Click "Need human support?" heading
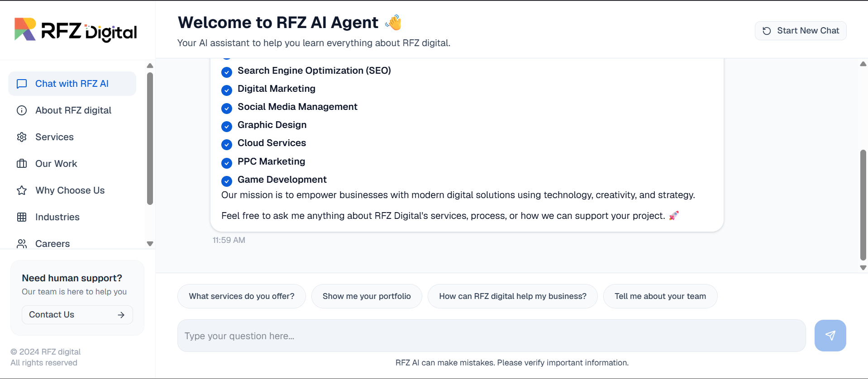Image resolution: width=868 pixels, height=379 pixels. [x=72, y=278]
